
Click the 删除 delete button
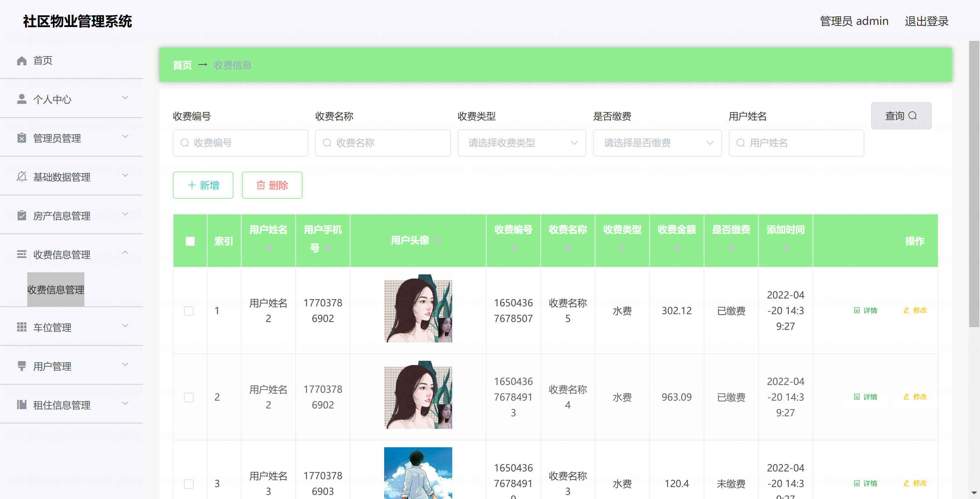272,185
